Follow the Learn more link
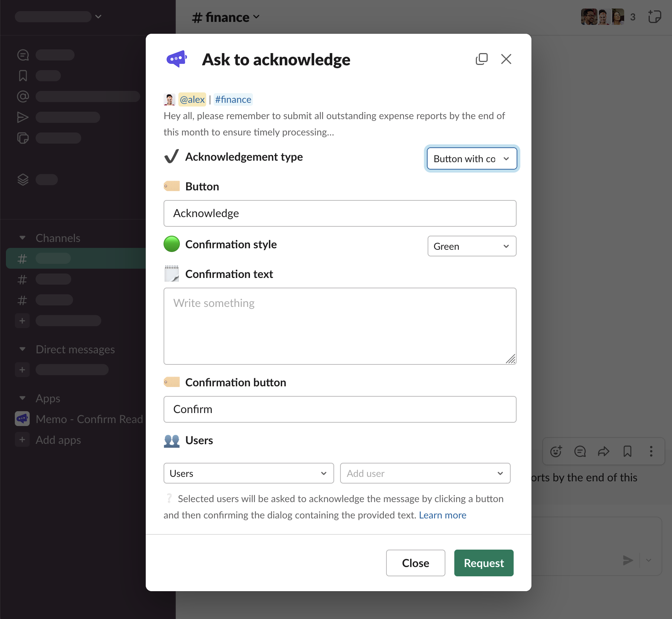The width and height of the screenshot is (672, 619). (442, 515)
